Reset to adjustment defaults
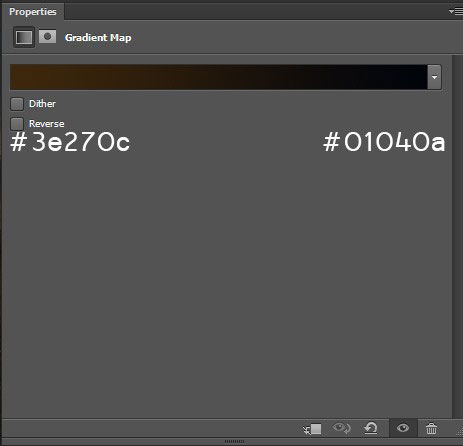The height and width of the screenshot is (446, 463). pyautogui.click(x=371, y=428)
